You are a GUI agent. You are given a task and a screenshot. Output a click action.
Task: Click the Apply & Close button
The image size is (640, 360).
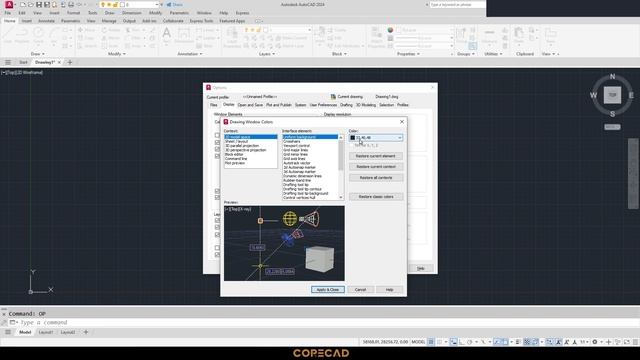(x=328, y=289)
